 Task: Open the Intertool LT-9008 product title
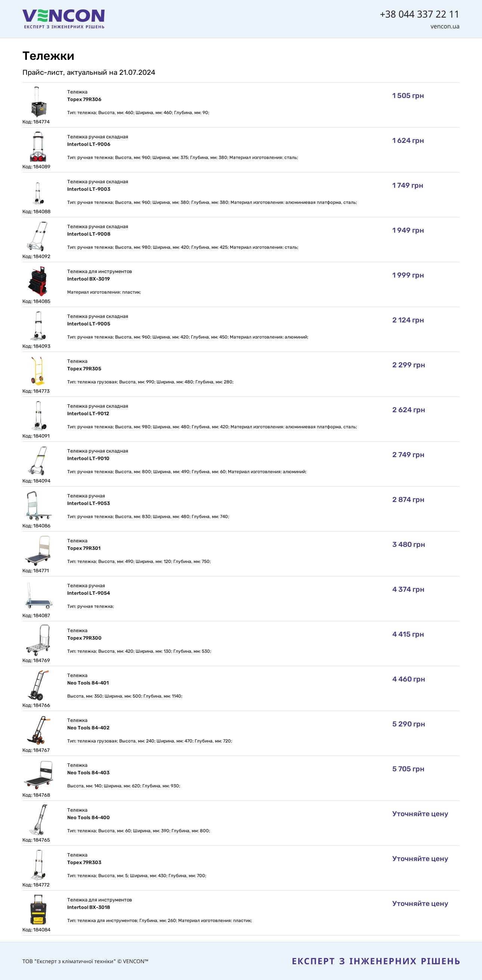click(x=89, y=234)
